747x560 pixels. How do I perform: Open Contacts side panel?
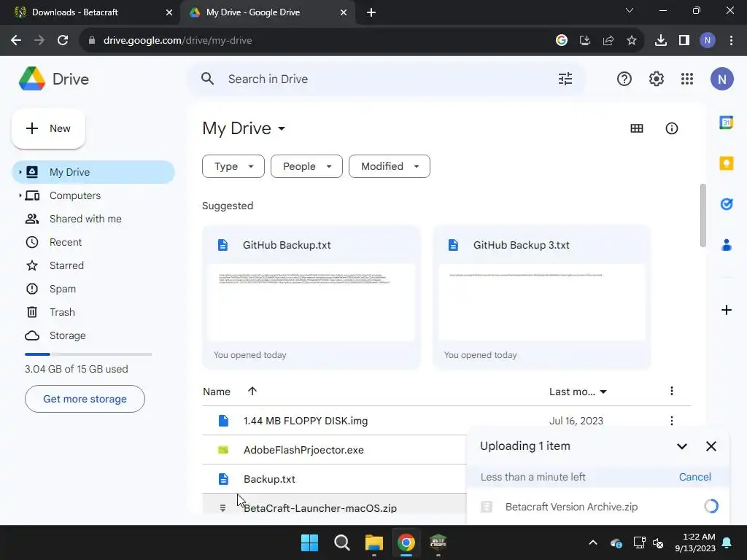[x=726, y=245]
